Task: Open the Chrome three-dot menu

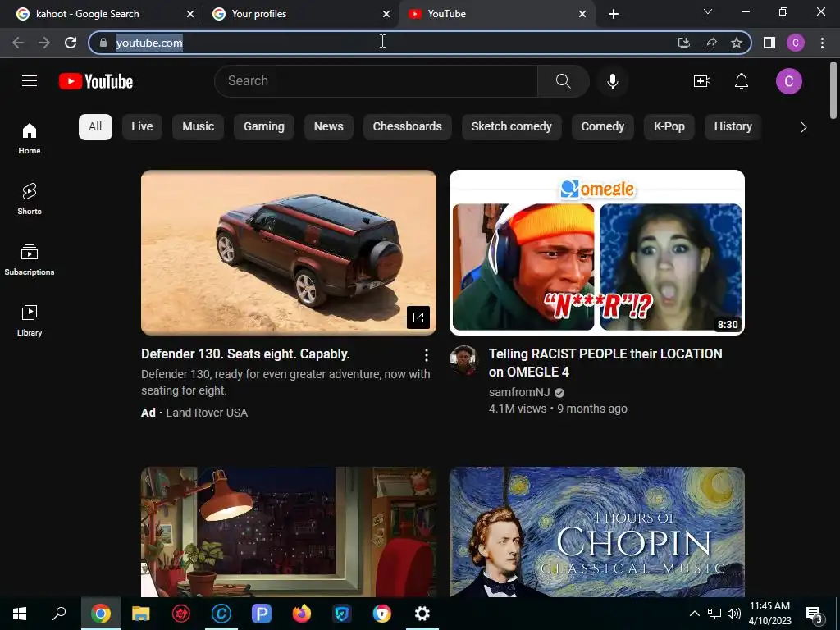Action: point(822,43)
